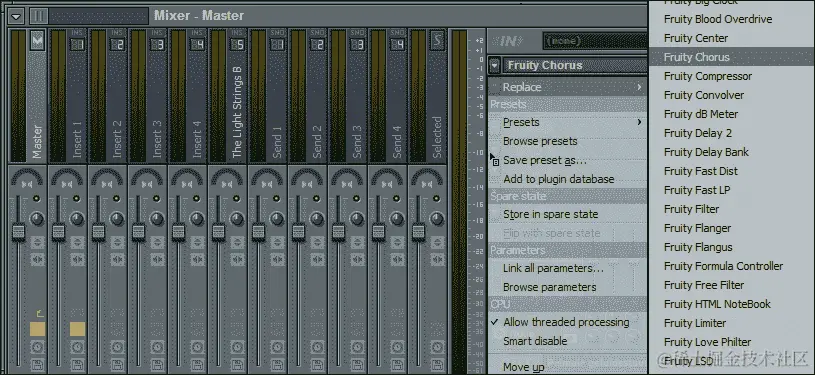Choose Browse presets from the menu
The width and height of the screenshot is (815, 375).
[x=568, y=141]
